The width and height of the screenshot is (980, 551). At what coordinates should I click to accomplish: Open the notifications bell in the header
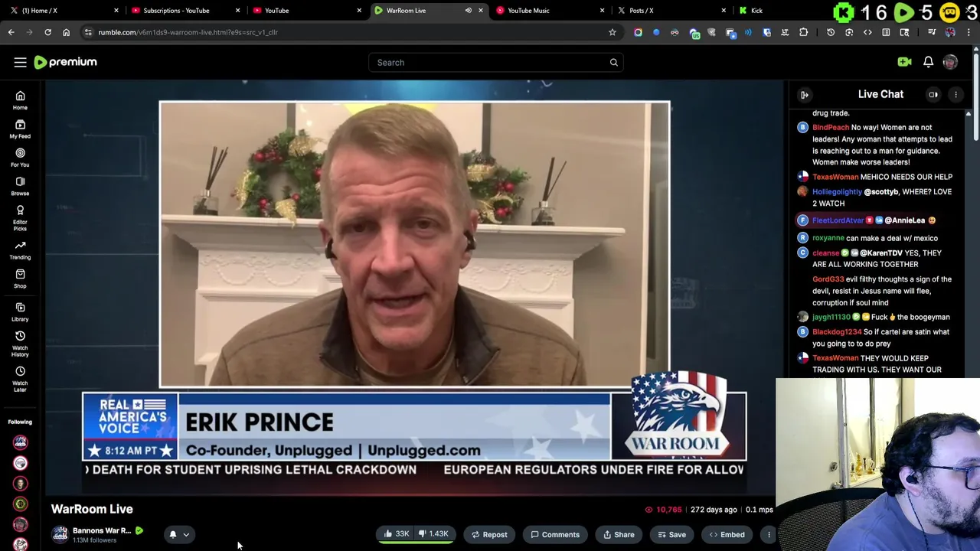[x=928, y=62]
